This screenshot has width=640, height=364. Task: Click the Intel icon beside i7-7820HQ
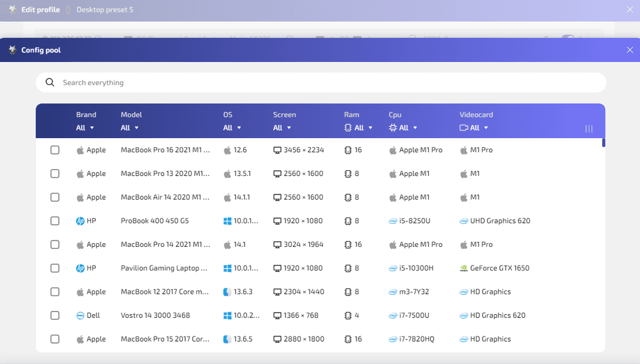click(x=393, y=340)
